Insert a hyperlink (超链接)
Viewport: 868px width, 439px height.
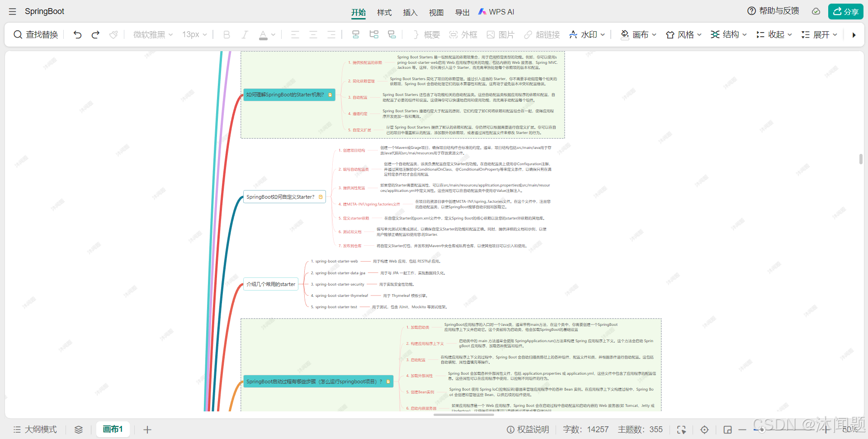coord(542,34)
